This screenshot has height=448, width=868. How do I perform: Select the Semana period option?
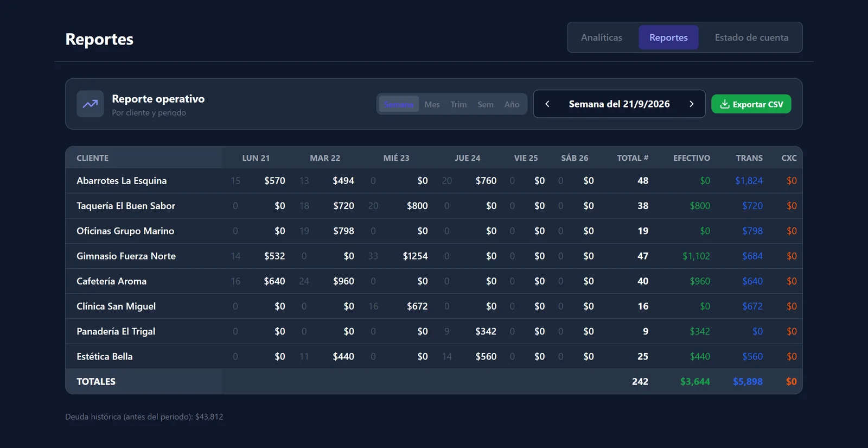pyautogui.click(x=399, y=104)
